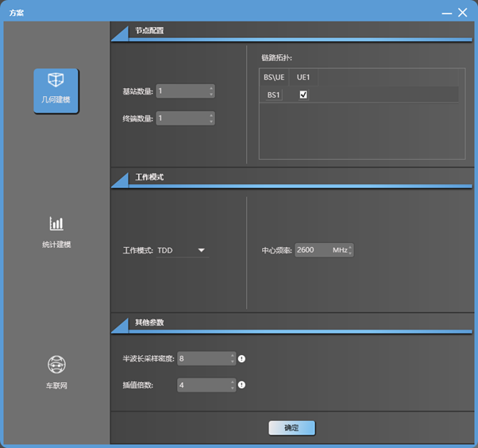Screen dimensions: 478x448
Task: Switch to the 车联网 icon
Action: [56, 365]
